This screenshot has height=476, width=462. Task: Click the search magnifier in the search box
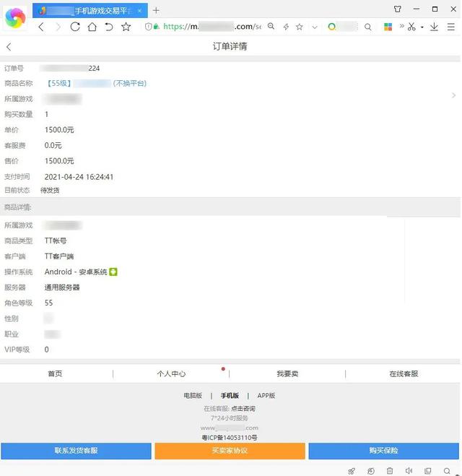367,27
